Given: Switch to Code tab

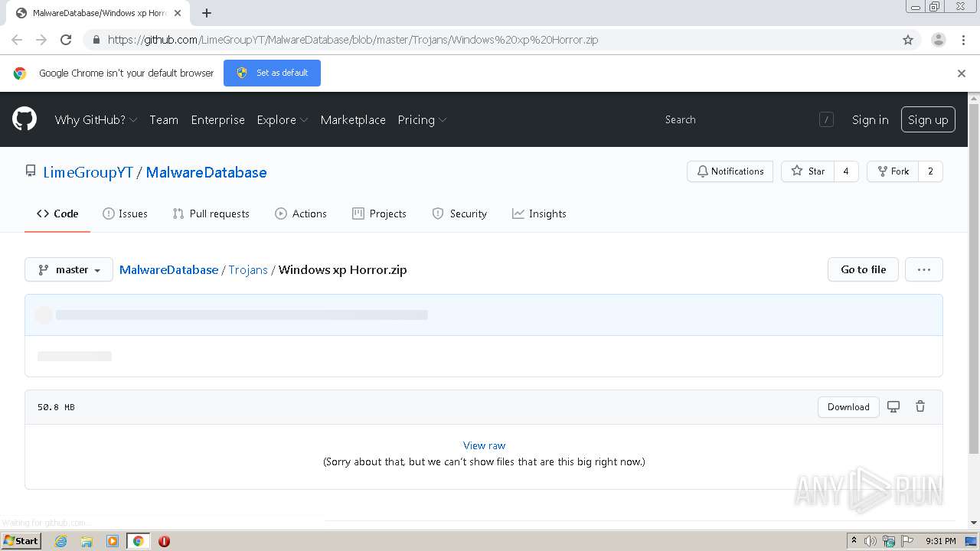Looking at the screenshot, I should (57, 214).
